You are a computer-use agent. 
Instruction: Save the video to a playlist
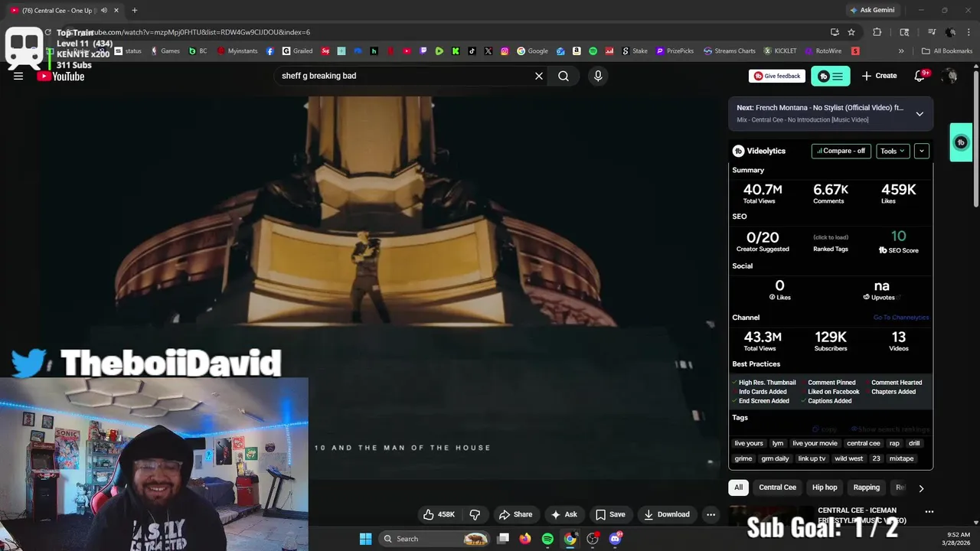tap(610, 514)
